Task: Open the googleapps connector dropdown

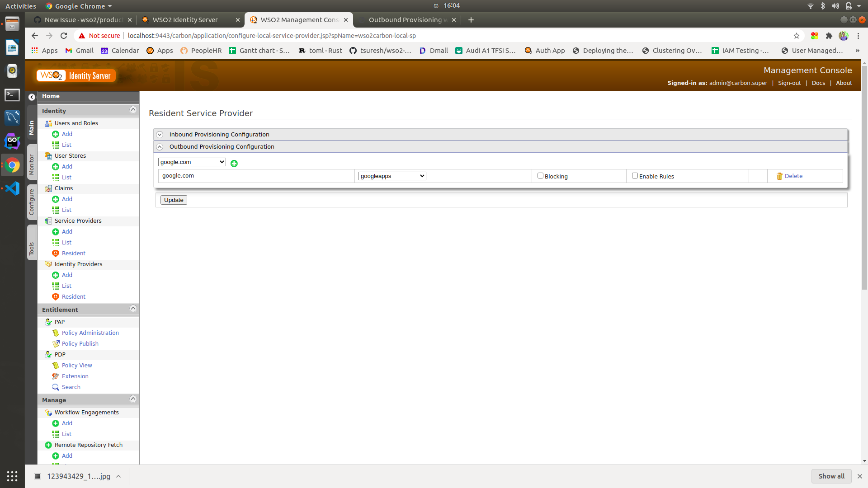Action: [392, 176]
